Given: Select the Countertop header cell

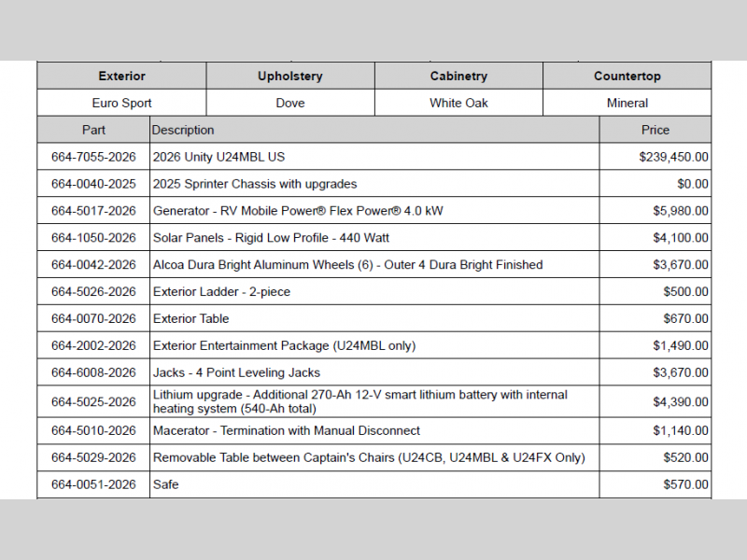Looking at the screenshot, I should pos(627,77).
